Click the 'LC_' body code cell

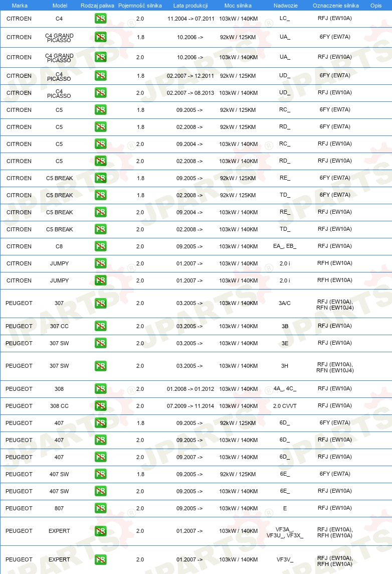285,18
